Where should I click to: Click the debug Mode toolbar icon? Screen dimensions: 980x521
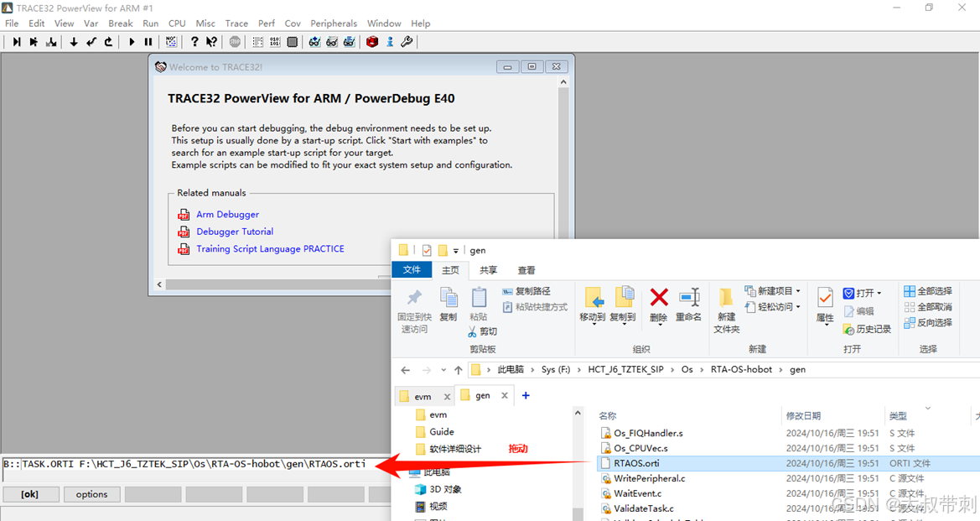coord(171,42)
